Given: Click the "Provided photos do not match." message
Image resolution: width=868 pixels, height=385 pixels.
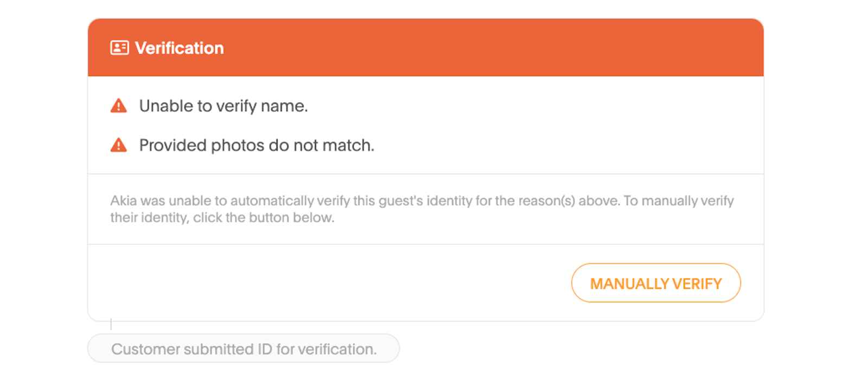Looking at the screenshot, I should click(256, 146).
